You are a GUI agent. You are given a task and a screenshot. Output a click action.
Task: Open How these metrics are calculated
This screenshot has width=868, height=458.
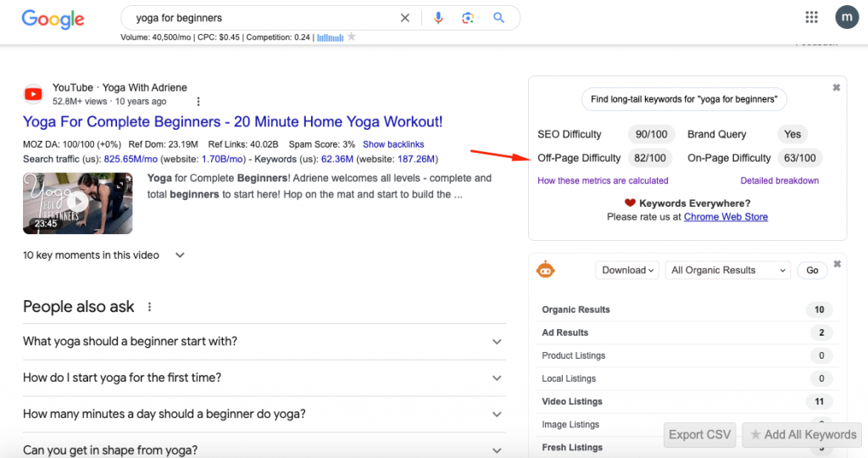[603, 181]
